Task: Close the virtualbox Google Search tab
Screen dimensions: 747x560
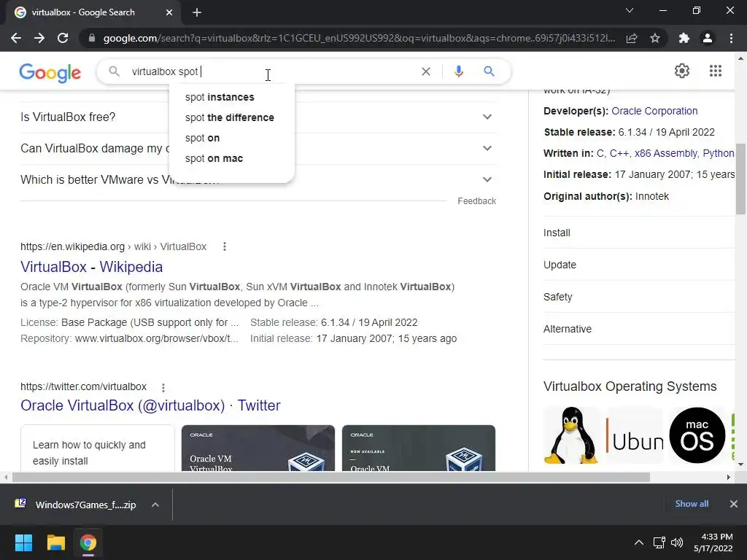Action: (x=169, y=12)
